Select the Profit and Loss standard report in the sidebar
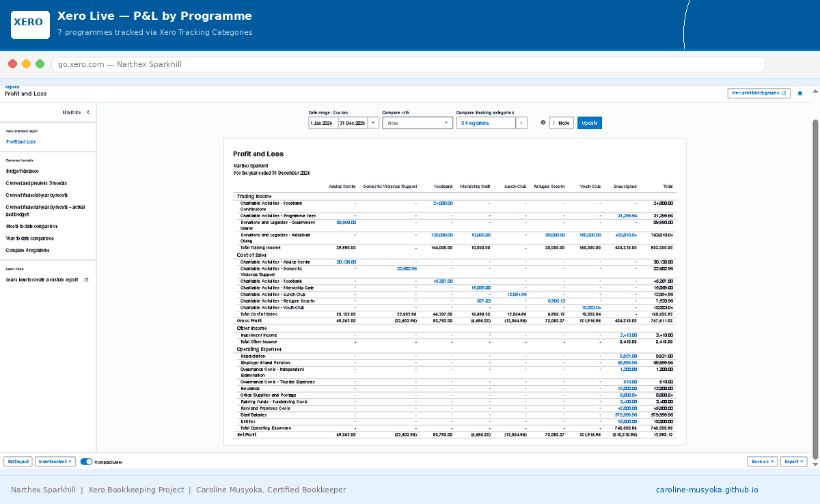Image resolution: width=820 pixels, height=504 pixels. [x=21, y=142]
